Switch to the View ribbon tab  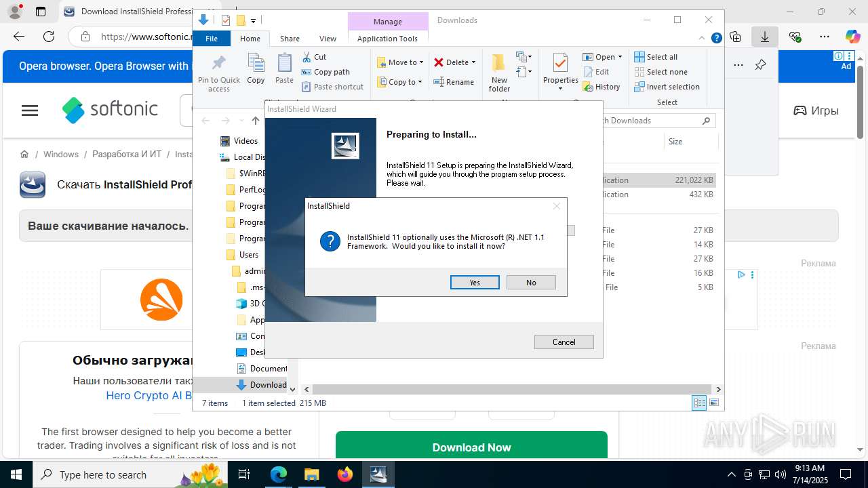[328, 39]
